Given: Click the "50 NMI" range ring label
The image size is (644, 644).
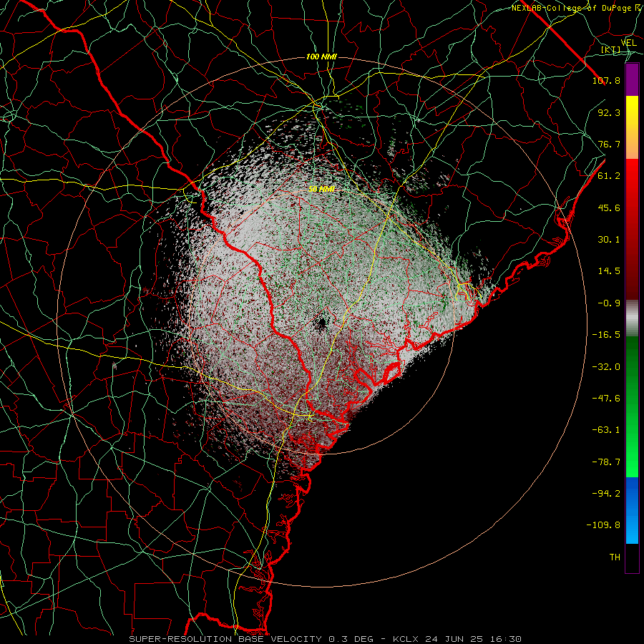Looking at the screenshot, I should (321, 189).
